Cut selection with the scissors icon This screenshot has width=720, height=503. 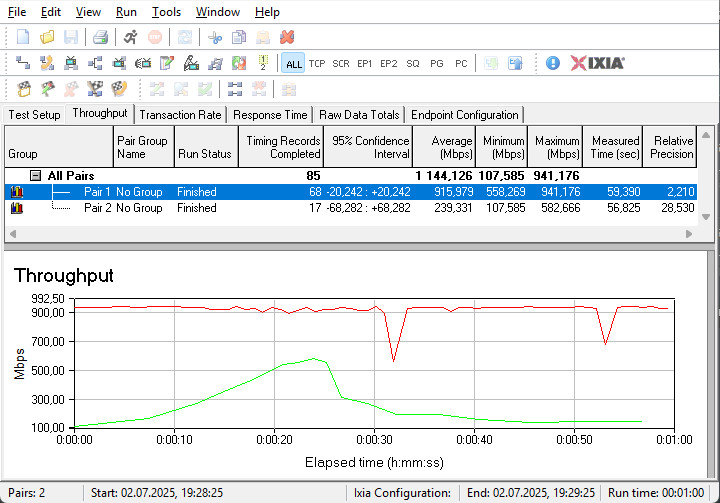214,37
